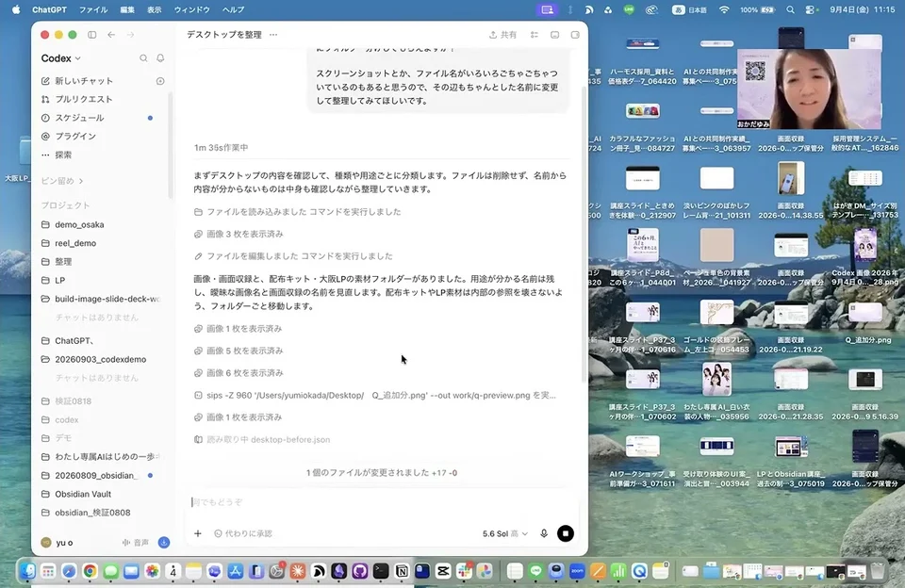
Task: Click the microphone dictation icon
Action: [544, 533]
